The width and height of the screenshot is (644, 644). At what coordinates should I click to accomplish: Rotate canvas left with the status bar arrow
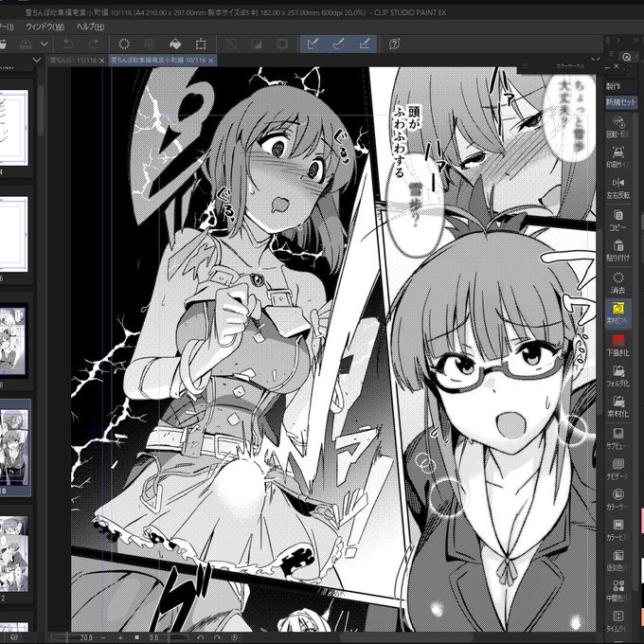pyautogui.click(x=200, y=637)
